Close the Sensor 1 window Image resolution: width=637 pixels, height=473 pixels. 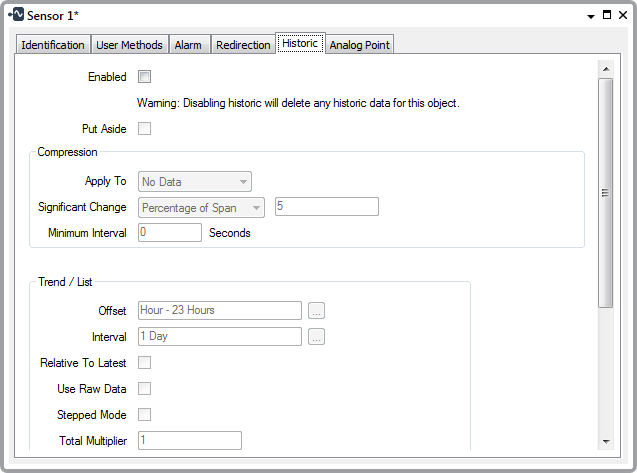623,16
